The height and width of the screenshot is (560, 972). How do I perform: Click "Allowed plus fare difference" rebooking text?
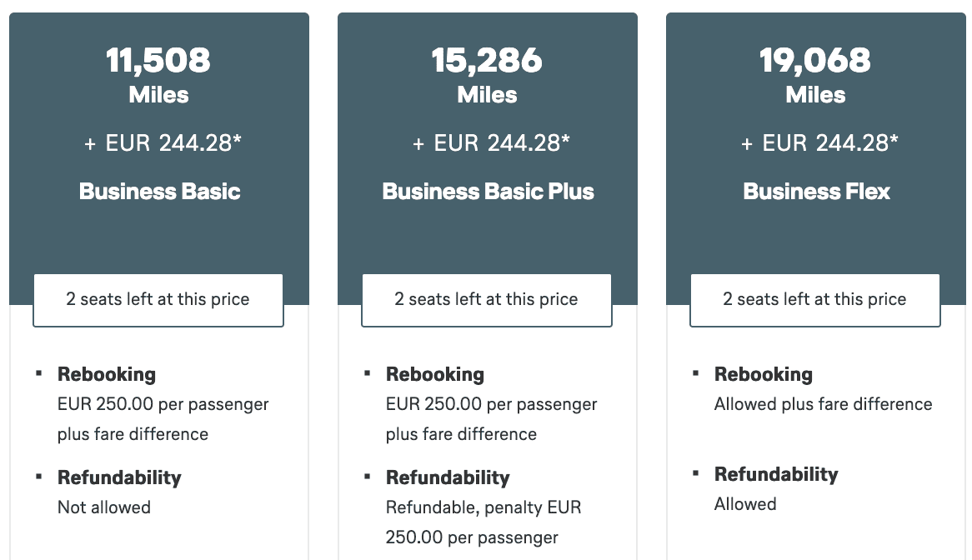coord(823,405)
